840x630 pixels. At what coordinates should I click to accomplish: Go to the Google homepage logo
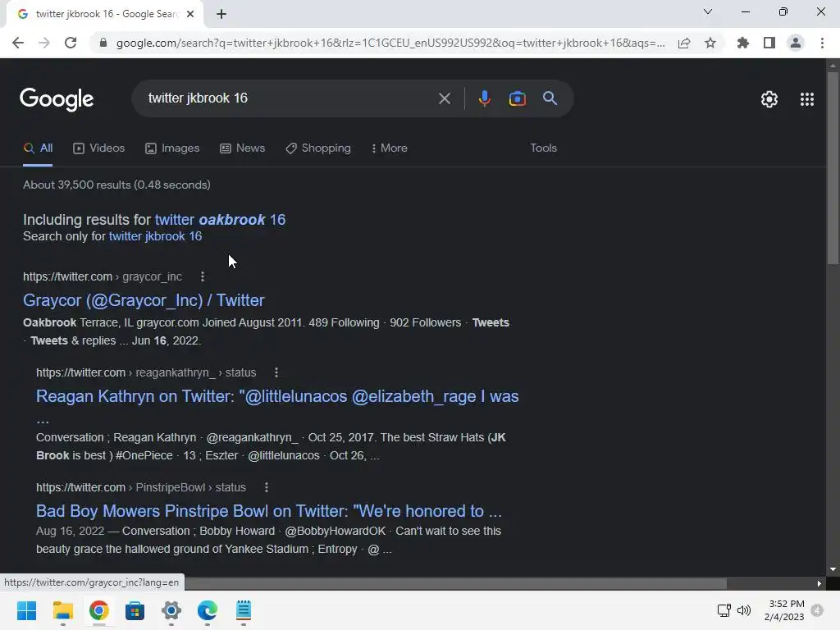(x=57, y=99)
